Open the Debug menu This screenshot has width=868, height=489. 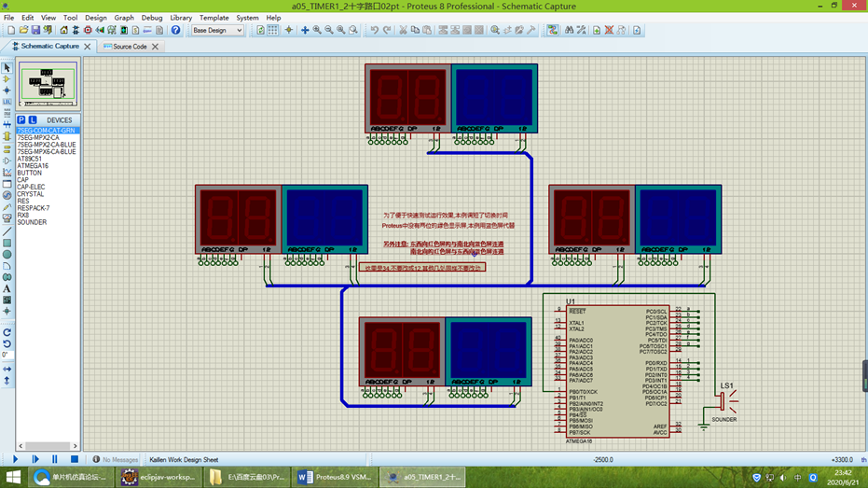click(x=152, y=18)
